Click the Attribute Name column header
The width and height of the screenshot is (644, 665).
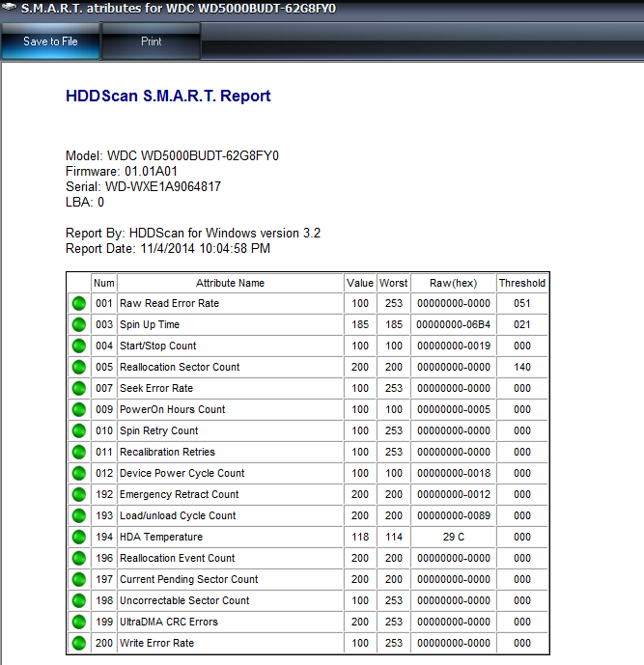230,283
